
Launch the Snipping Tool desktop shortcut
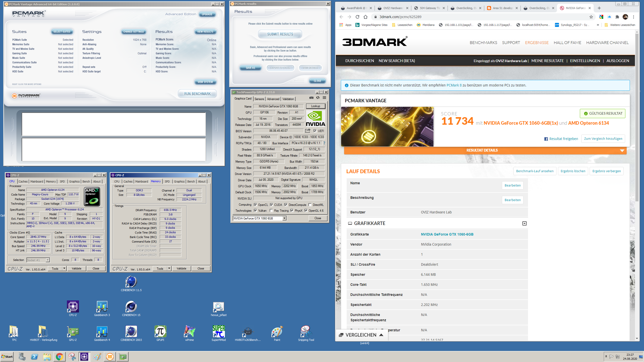(306, 333)
